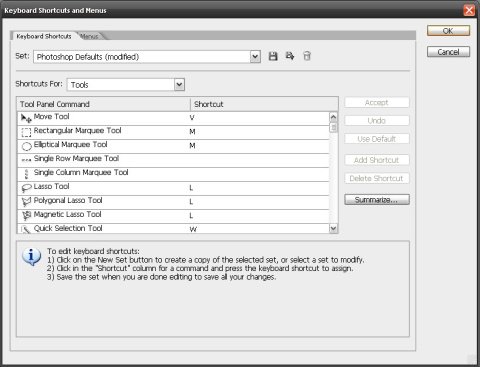480x367 pixels.
Task: Click the Tools combo box field
Action: coord(126,85)
